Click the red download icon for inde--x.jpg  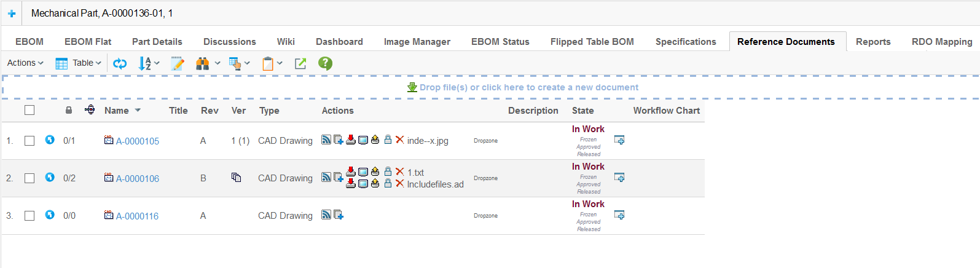351,140
